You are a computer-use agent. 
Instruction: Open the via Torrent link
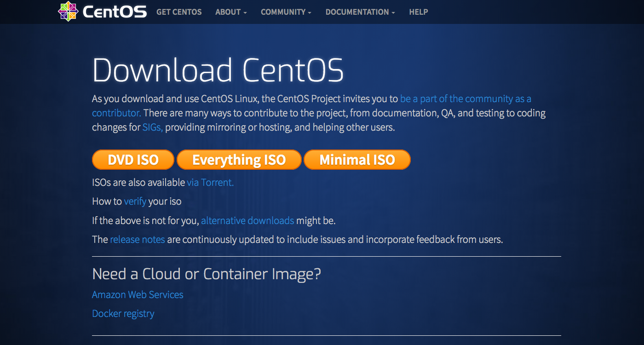(x=210, y=182)
